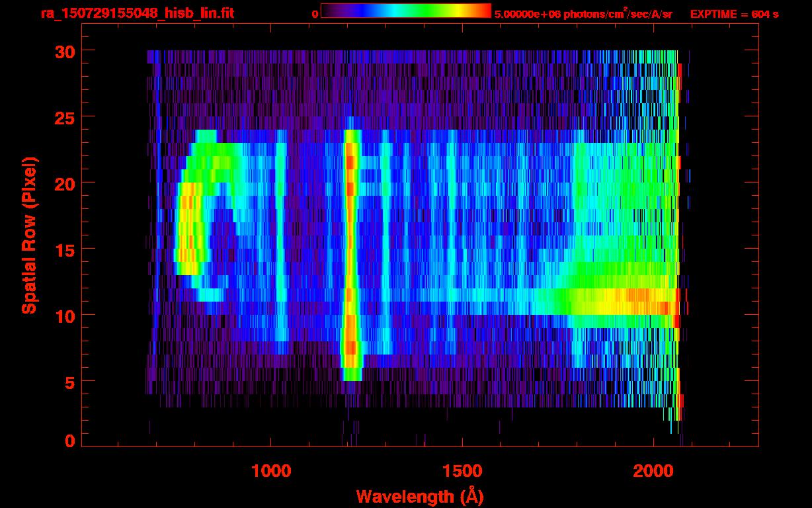Click the EXPTIME = 604 s text
The height and width of the screenshot is (508, 812).
pos(734,14)
